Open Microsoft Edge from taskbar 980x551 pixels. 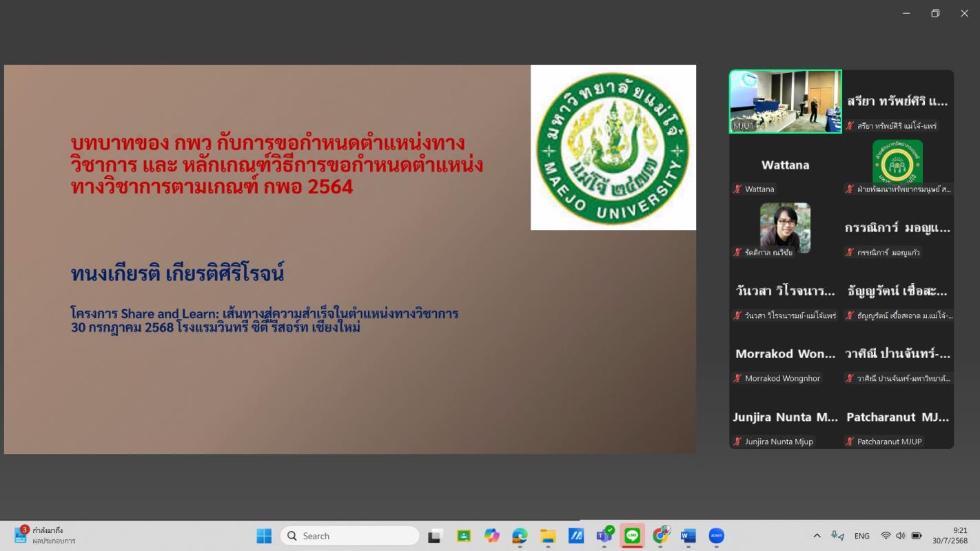520,536
